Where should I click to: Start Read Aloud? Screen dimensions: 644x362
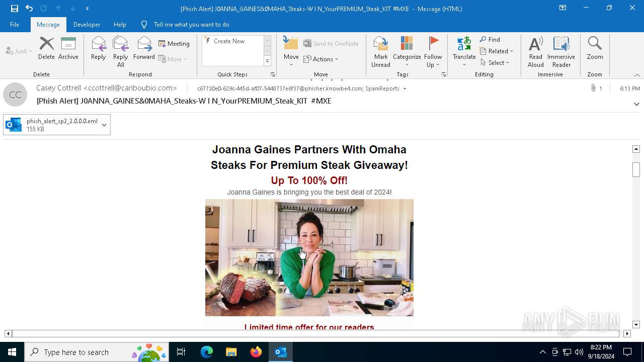click(x=536, y=51)
